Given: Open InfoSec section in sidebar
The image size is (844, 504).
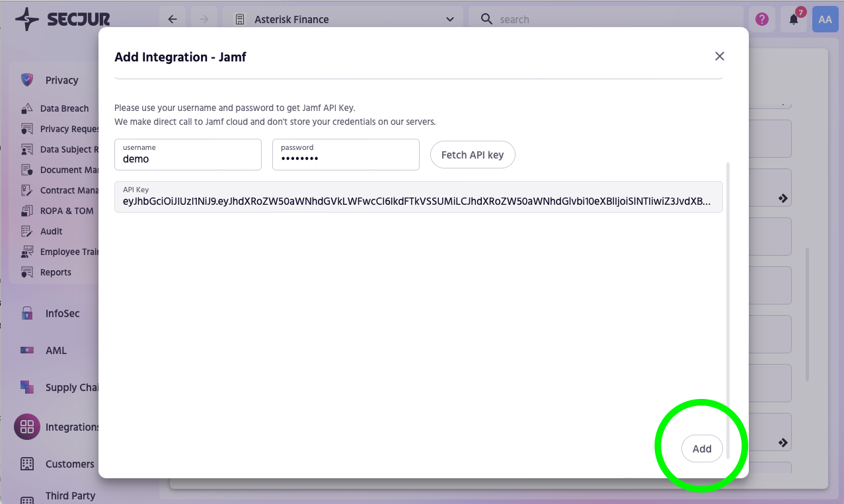Looking at the screenshot, I should pos(62,313).
